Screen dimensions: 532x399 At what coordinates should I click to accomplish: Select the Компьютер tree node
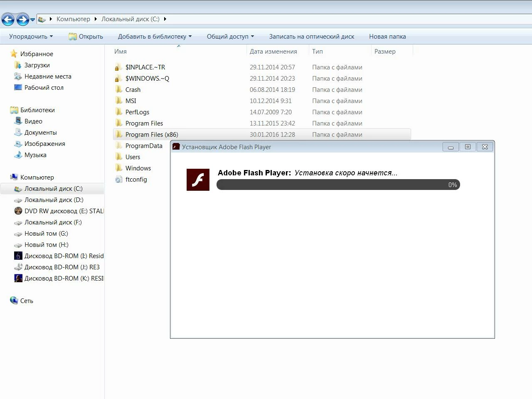[x=37, y=177]
